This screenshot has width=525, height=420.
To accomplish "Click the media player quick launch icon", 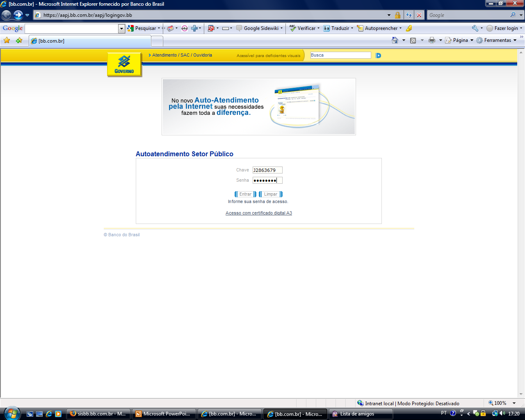I will point(58,414).
